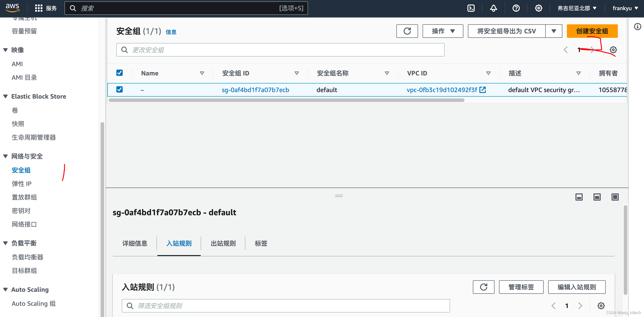
Task: Open security group table preferences gear
Action: (613, 50)
